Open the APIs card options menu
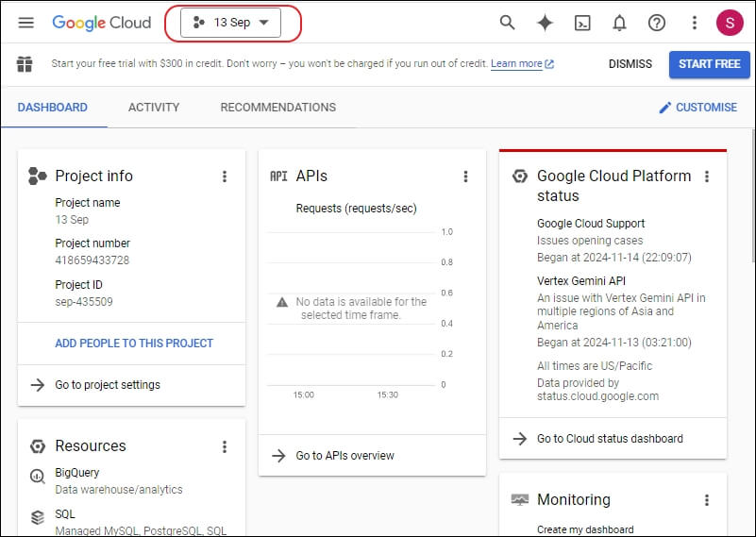756x537 pixels. 465,176
